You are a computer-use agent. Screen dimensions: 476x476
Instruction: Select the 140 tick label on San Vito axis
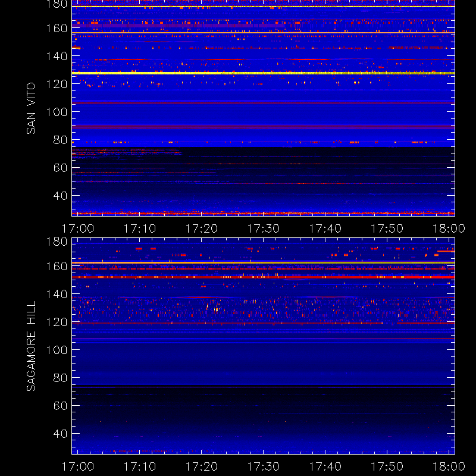point(57,56)
